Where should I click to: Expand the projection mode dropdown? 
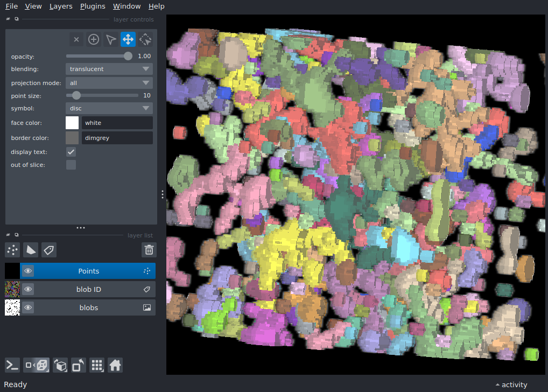[x=109, y=83]
